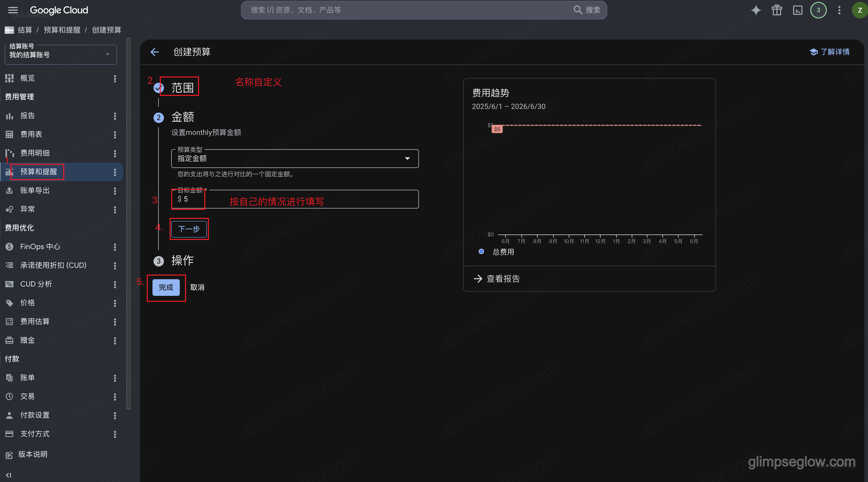
Task: Click the 取消 button
Action: 197,288
